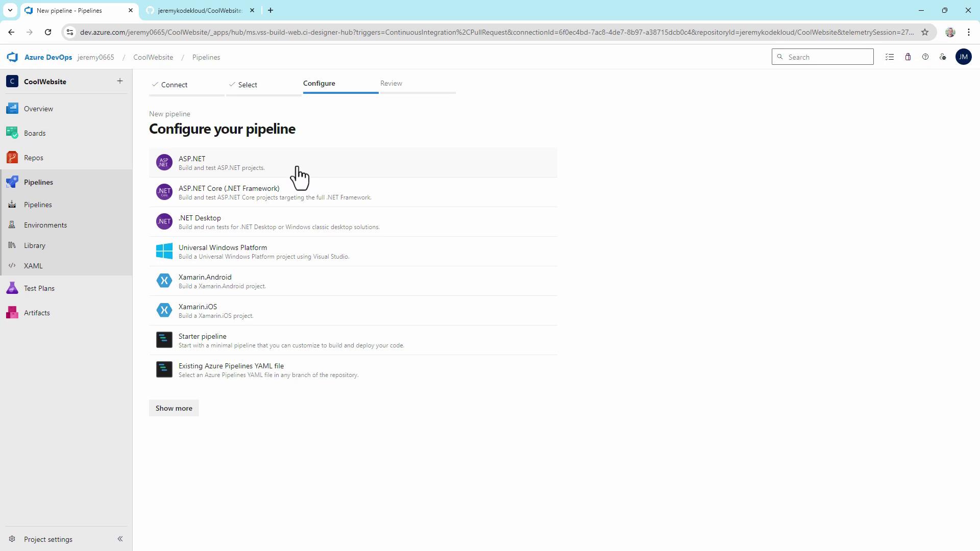Open the Test Plans flask icon
This screenshot has height=551, width=980.
[12, 288]
